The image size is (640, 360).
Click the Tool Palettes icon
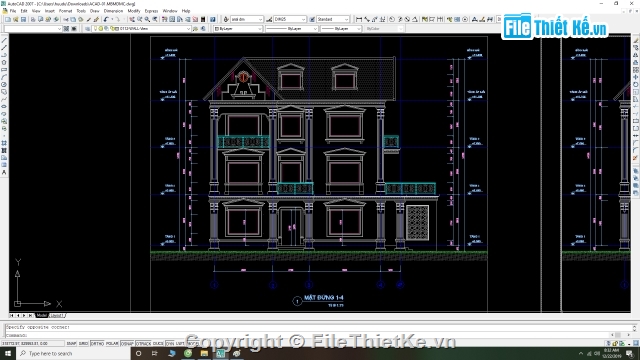(180, 19)
